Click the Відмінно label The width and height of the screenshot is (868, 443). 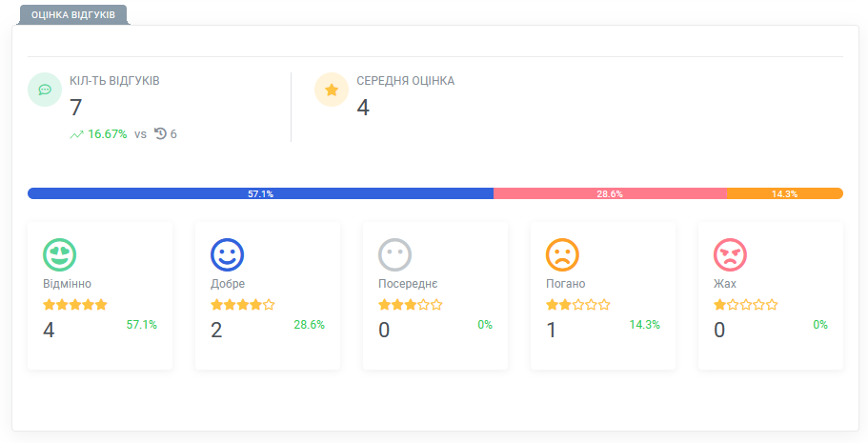coord(67,284)
